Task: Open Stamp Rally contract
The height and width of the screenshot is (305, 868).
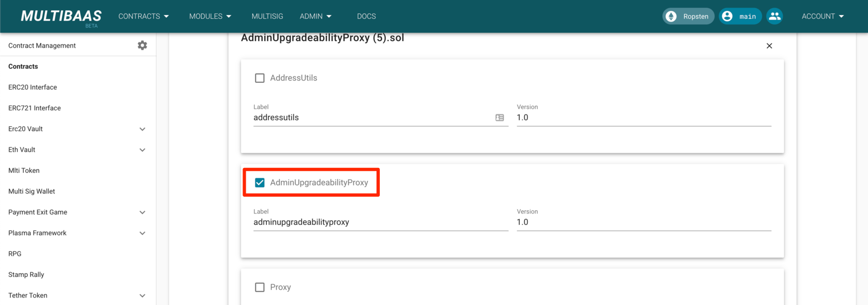Action: [x=26, y=275]
